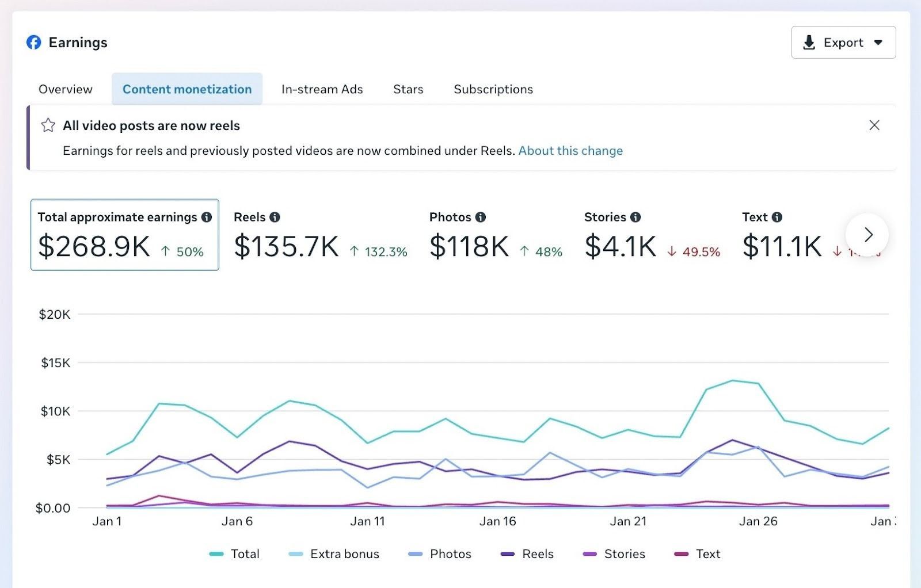This screenshot has width=921, height=588.
Task: Click the Facebook logo icon beside Earnings
Action: (34, 43)
